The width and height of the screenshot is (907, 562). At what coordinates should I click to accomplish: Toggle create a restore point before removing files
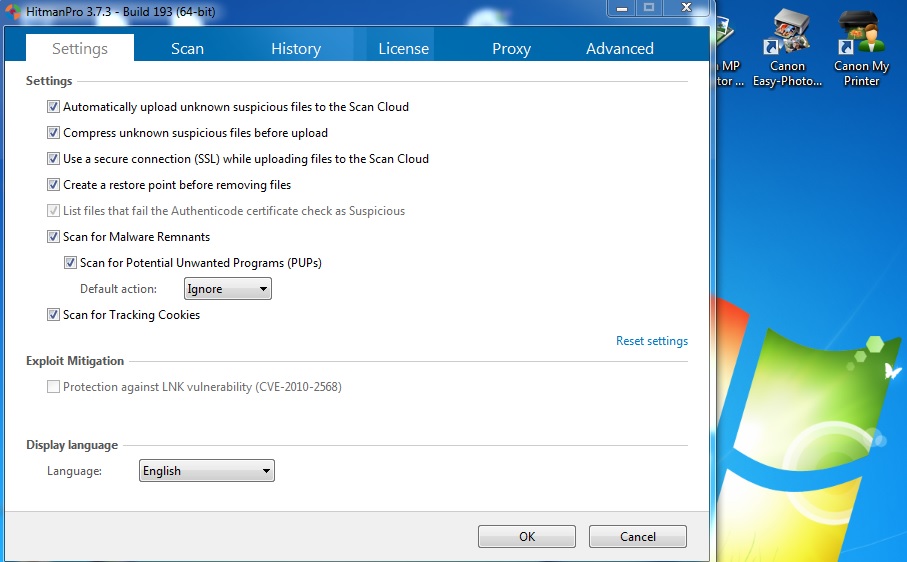pos(53,185)
